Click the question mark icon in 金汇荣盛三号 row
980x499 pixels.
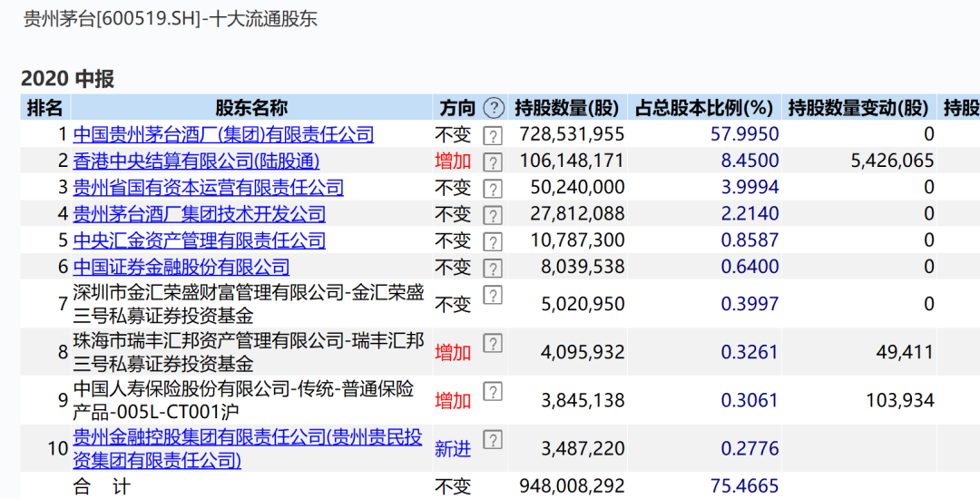[x=493, y=295]
